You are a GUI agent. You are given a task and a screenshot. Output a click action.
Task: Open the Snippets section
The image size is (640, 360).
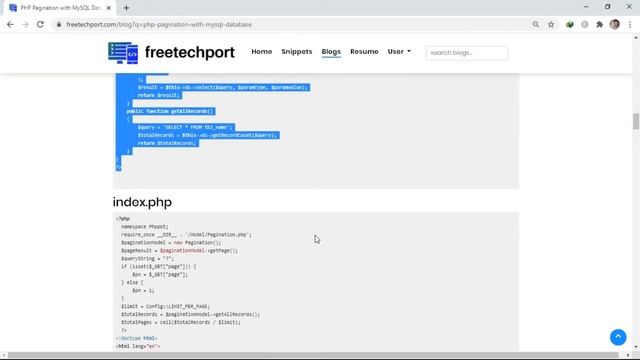[x=297, y=52]
